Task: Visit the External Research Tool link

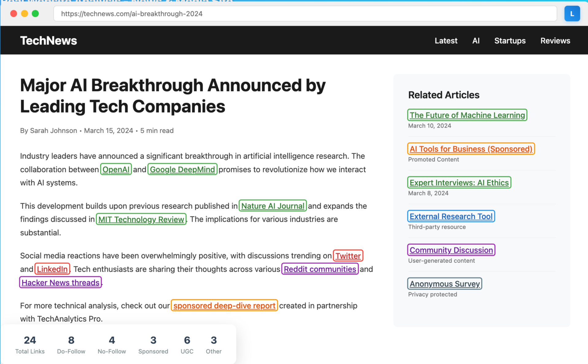Action: pos(451,216)
